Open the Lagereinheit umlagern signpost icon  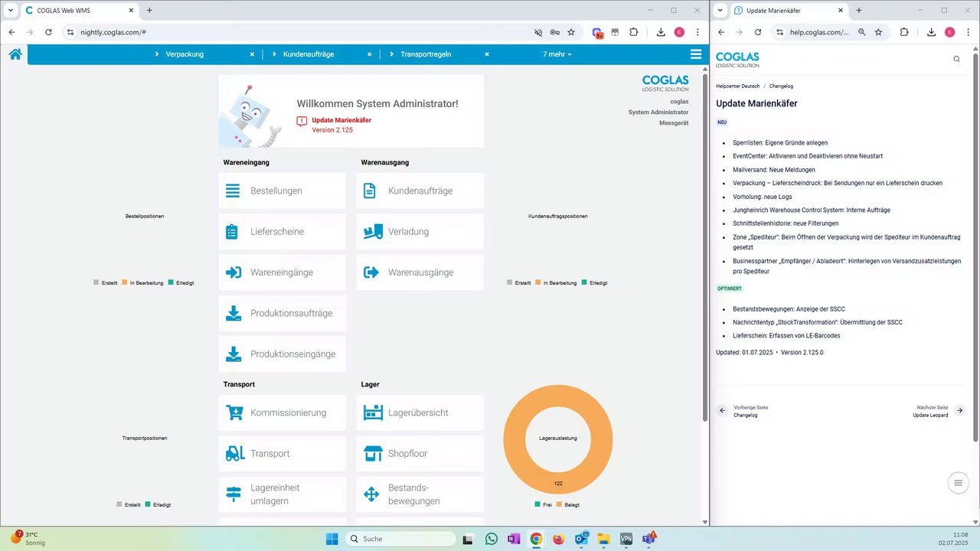(x=234, y=494)
